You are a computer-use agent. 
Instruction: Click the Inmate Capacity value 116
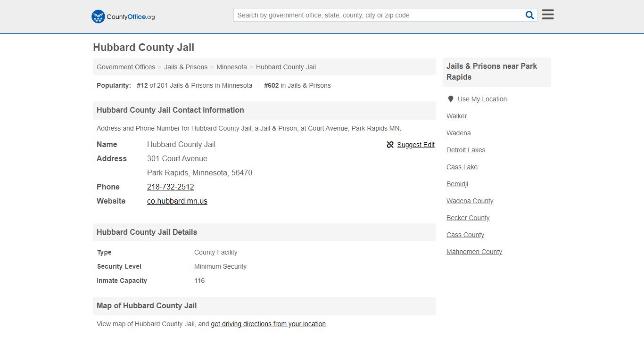click(x=199, y=280)
